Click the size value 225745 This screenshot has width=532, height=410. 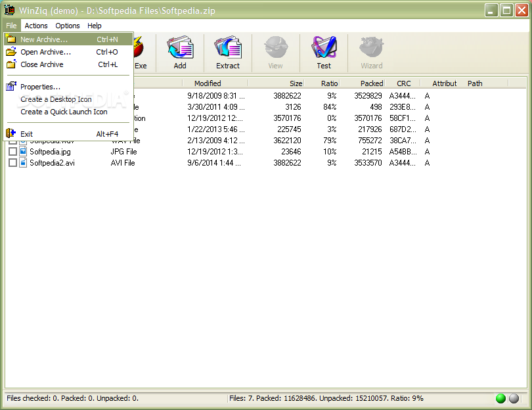point(289,129)
